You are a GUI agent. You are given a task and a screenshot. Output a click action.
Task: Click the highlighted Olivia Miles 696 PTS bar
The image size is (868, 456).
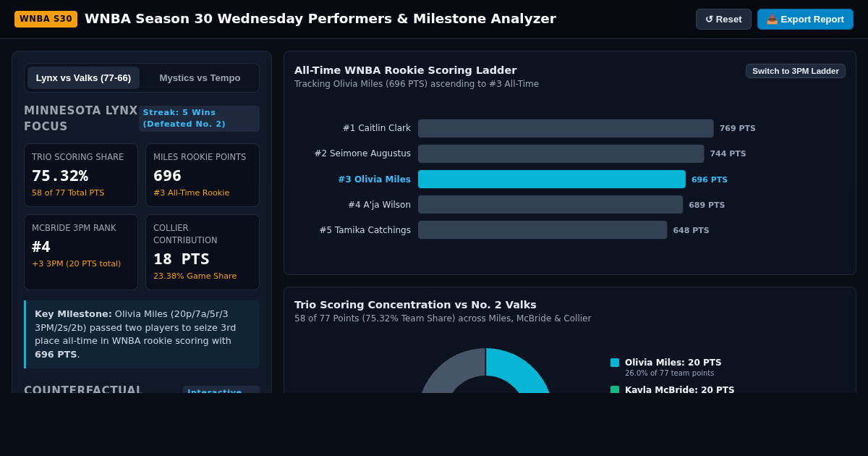coord(552,179)
